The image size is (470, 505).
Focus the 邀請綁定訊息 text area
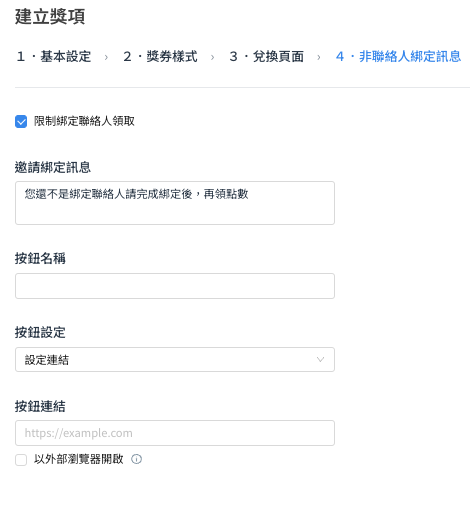tap(175, 203)
